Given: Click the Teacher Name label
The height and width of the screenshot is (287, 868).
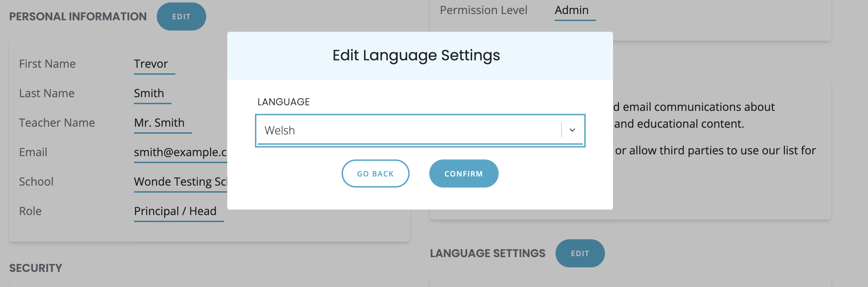Looking at the screenshot, I should point(57,123).
